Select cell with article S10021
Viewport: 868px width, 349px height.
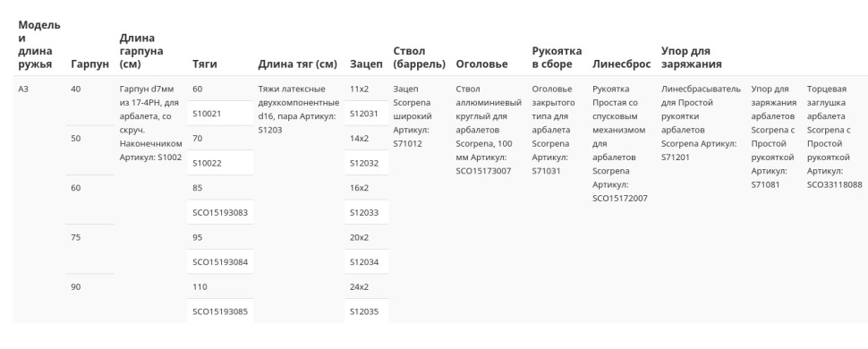[x=220, y=114]
